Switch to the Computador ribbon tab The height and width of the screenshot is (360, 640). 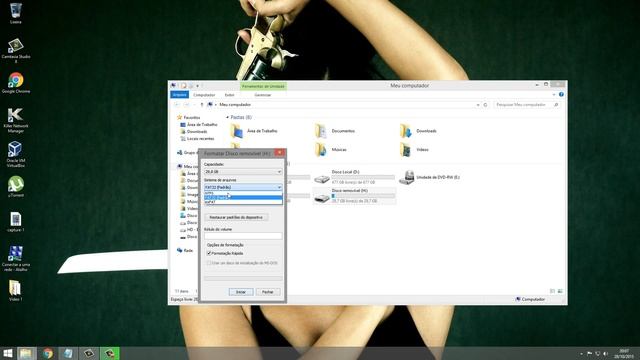204,95
